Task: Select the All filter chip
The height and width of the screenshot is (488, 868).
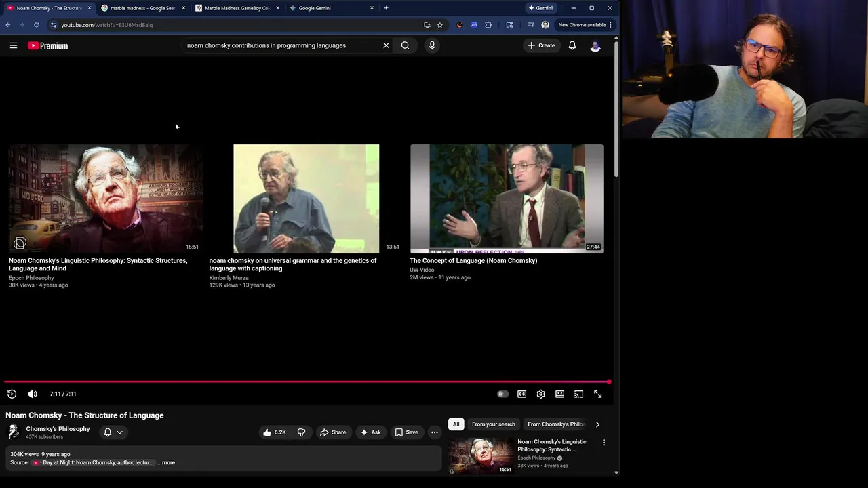Action: tap(456, 424)
